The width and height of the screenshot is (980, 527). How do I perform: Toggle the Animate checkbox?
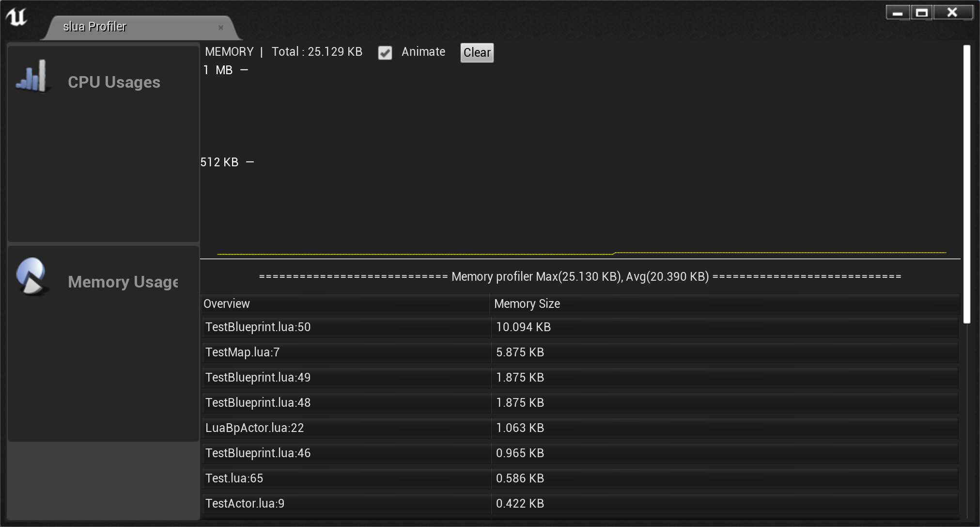[x=385, y=53]
